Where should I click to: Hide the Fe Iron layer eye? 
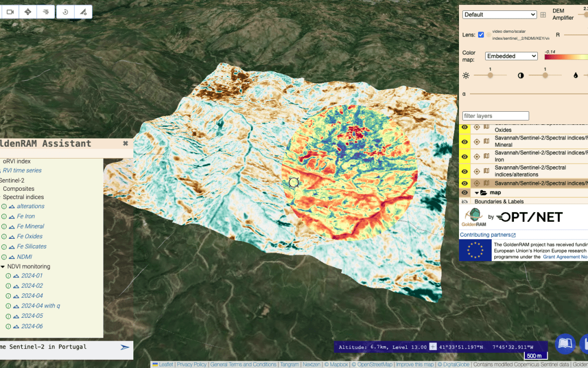pos(464,156)
